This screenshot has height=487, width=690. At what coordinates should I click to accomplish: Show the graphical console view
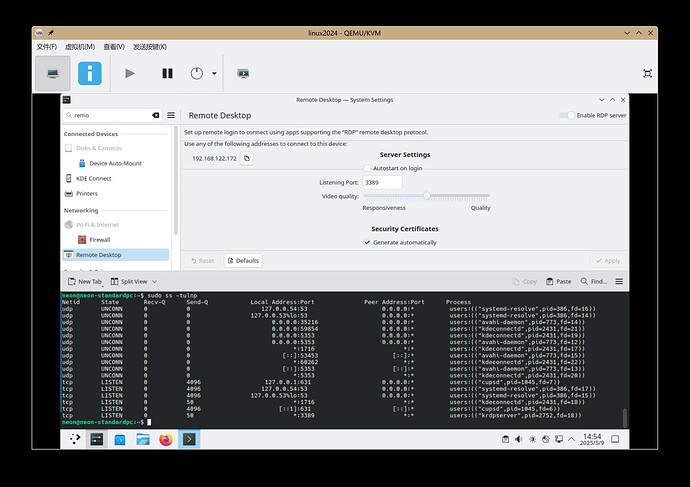(53, 73)
